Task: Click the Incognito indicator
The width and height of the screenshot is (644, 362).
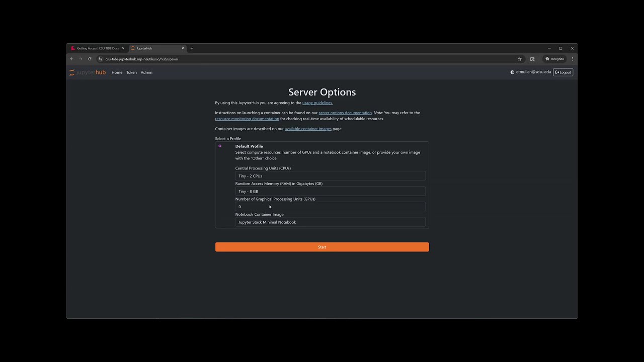Action: click(x=555, y=59)
